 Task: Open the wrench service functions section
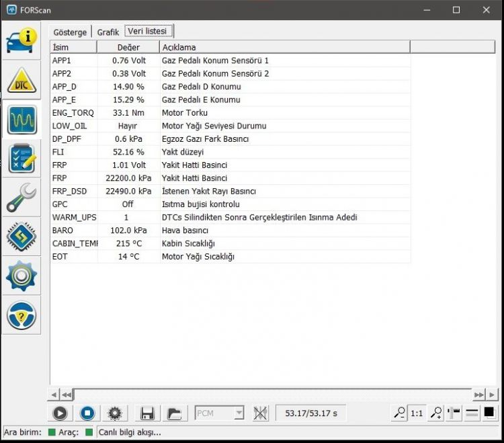click(x=22, y=198)
